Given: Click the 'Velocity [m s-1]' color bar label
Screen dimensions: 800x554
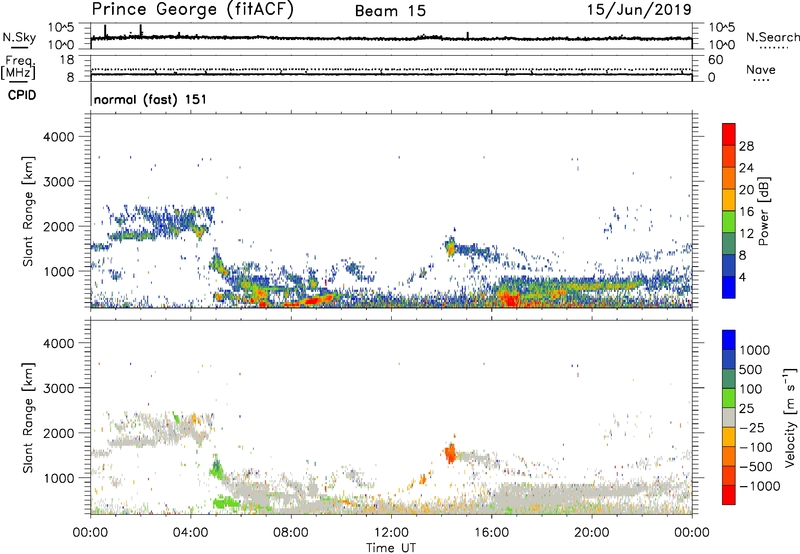Looking at the screenshot, I should (790, 417).
